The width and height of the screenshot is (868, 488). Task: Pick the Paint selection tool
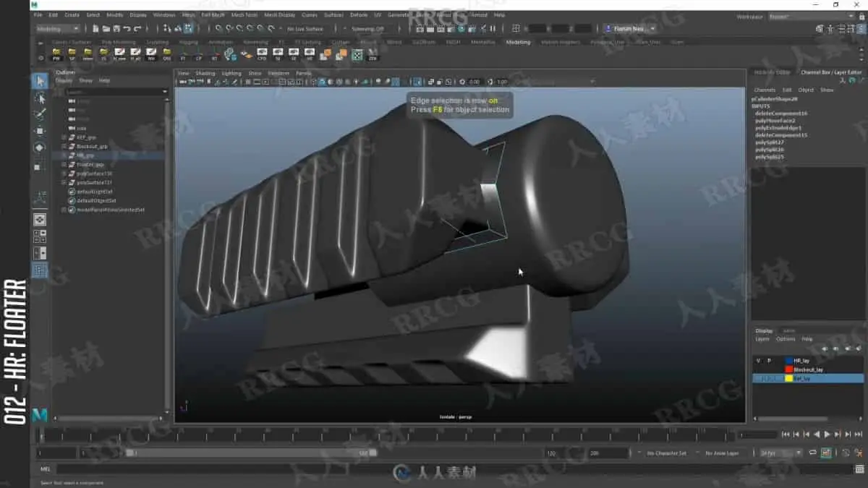coord(40,115)
